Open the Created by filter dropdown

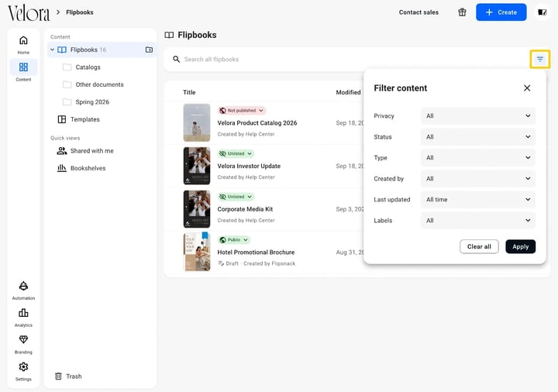478,179
